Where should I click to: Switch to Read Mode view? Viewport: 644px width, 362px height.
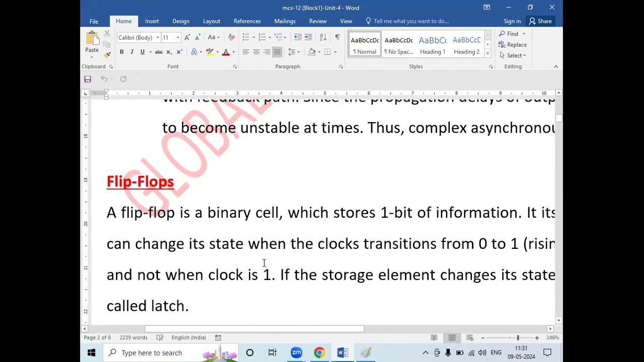pyautogui.click(x=434, y=337)
